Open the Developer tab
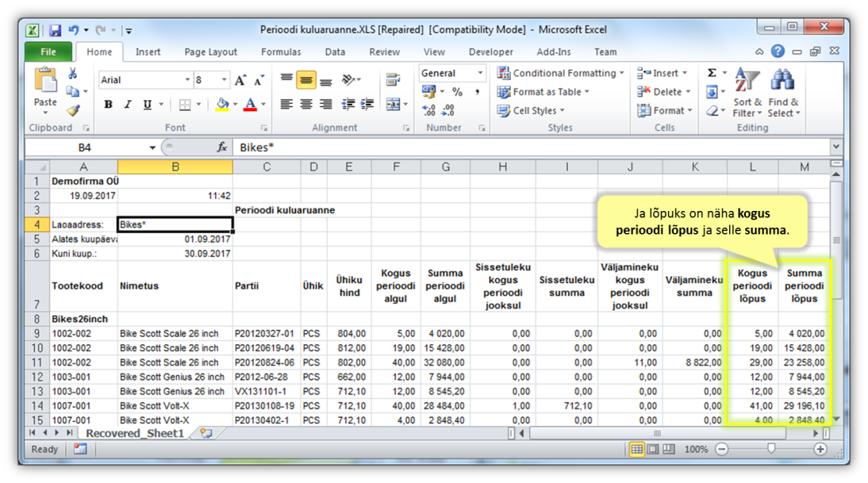 tap(490, 52)
